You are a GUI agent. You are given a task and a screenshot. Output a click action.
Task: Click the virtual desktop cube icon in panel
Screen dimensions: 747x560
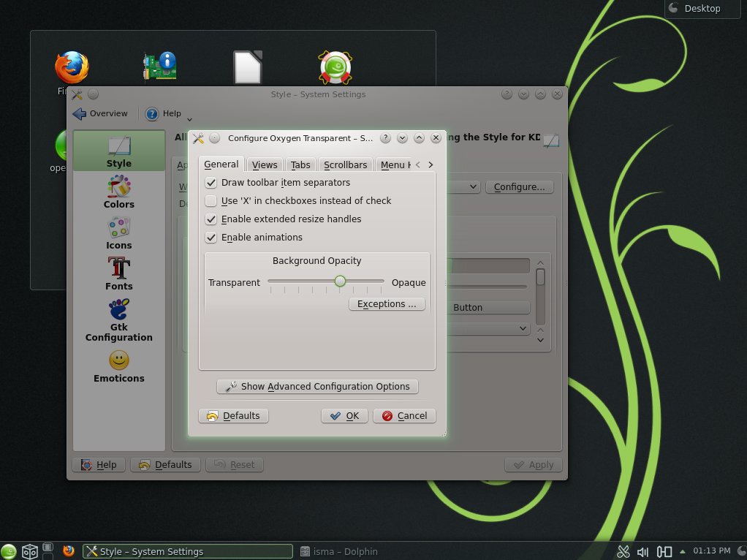pyautogui.click(x=29, y=551)
